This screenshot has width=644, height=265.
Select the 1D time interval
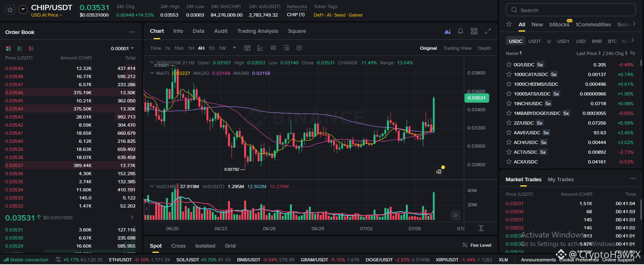tap(211, 48)
